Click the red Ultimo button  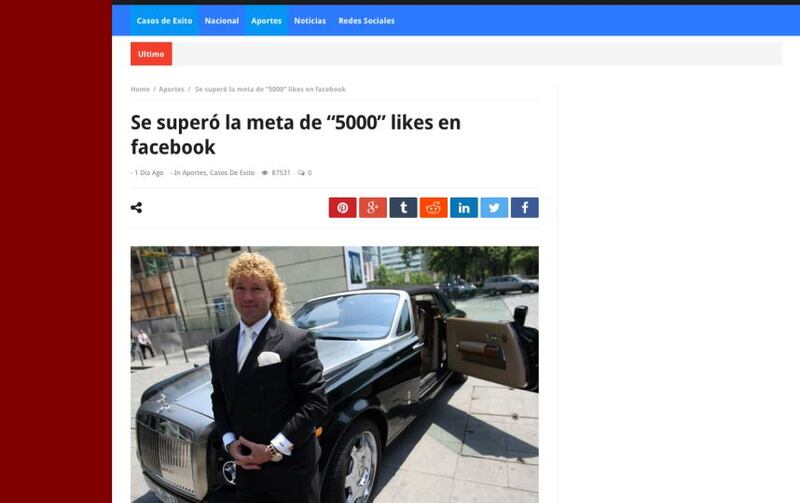(x=151, y=54)
